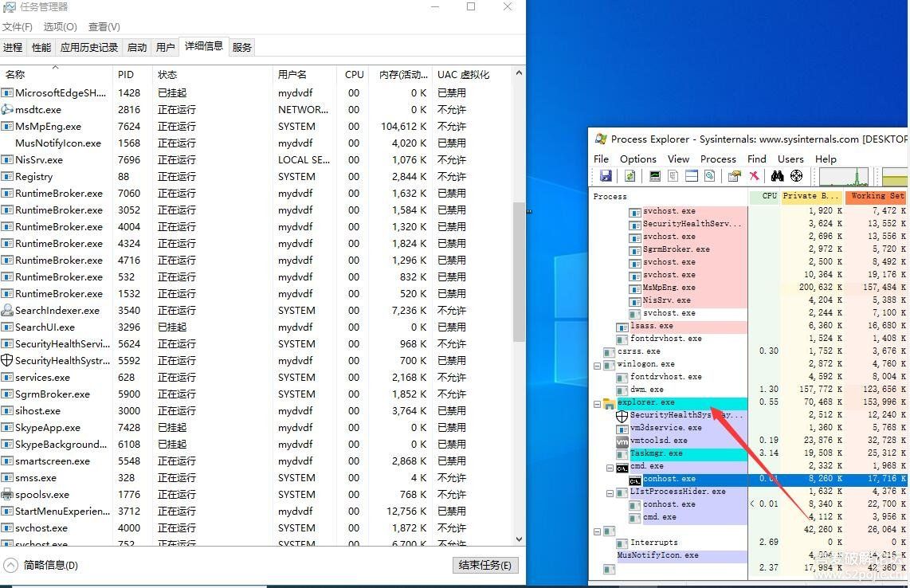
Task: Open the 查看(V) menu in Task Manager
Action: click(x=104, y=27)
